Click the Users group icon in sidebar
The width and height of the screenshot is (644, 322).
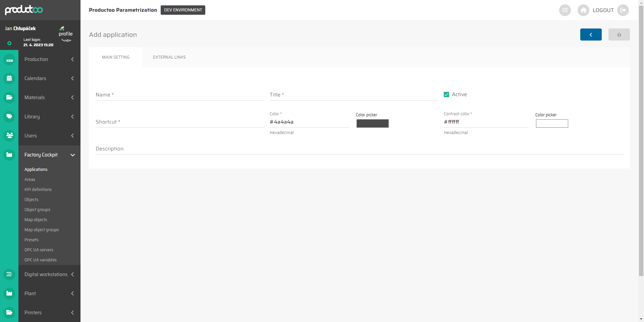[x=9, y=136]
